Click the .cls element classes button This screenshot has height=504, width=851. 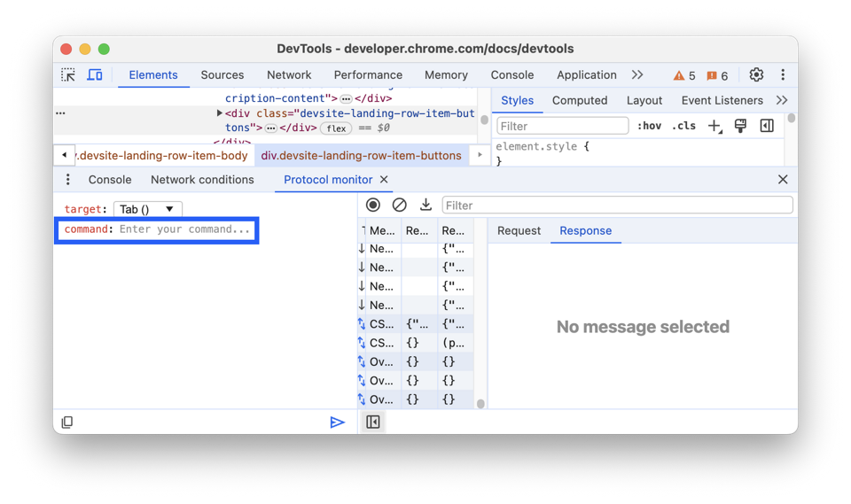(x=683, y=126)
